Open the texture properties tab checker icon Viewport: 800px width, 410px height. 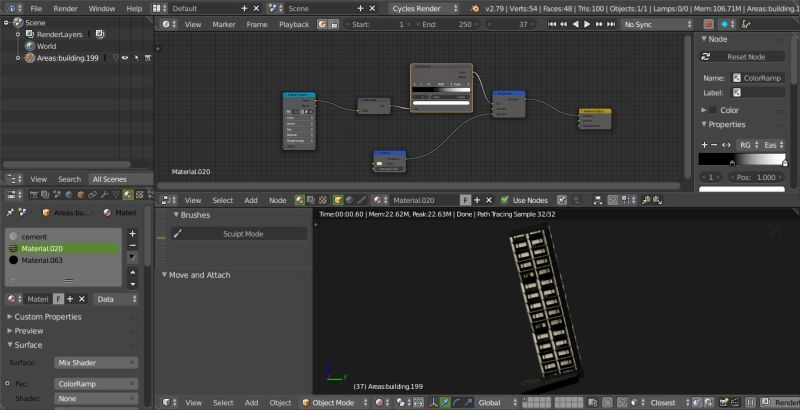coord(139,195)
